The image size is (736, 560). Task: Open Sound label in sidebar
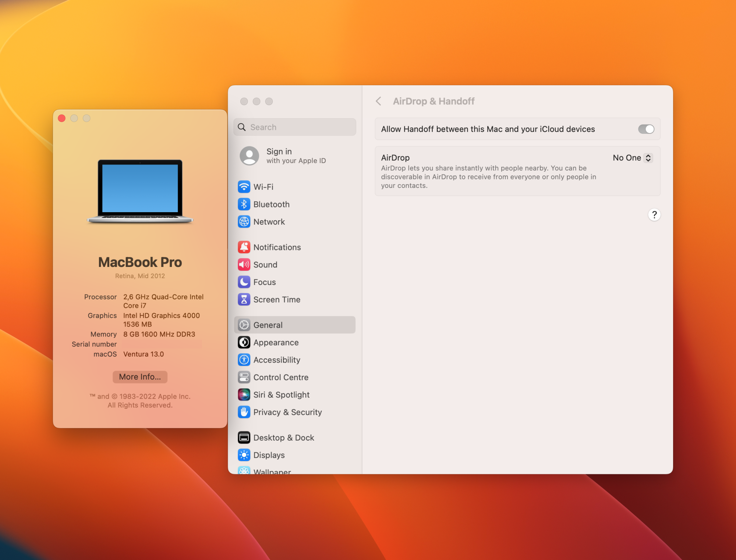tap(265, 265)
